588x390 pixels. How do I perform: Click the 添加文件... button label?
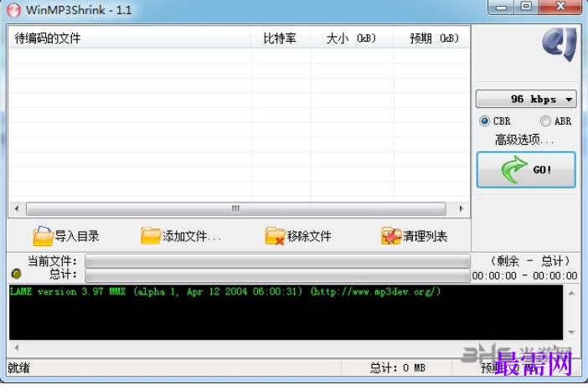pyautogui.click(x=192, y=236)
